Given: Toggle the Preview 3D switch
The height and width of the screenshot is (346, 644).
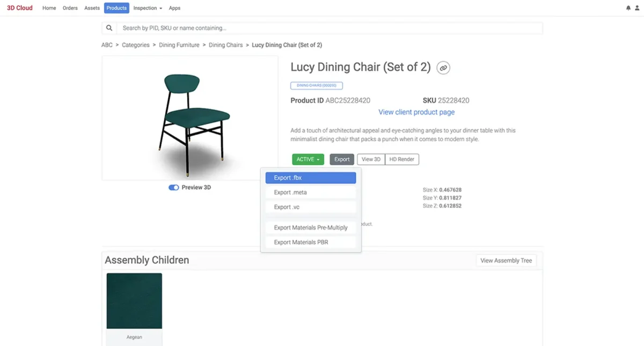Looking at the screenshot, I should [x=173, y=188].
